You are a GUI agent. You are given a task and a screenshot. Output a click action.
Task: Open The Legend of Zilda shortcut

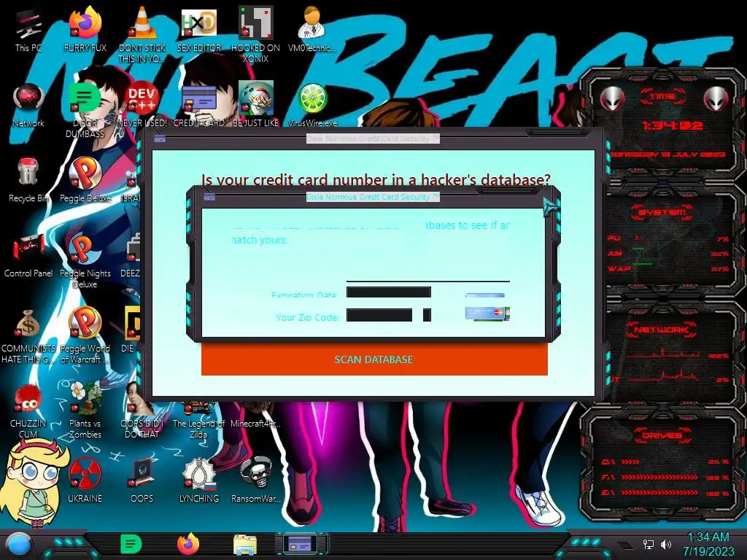198,421
